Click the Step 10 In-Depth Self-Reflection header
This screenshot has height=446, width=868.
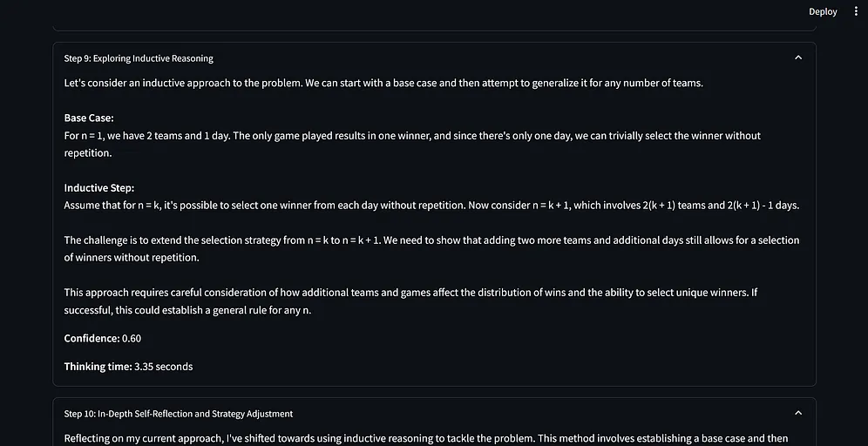[179, 414]
